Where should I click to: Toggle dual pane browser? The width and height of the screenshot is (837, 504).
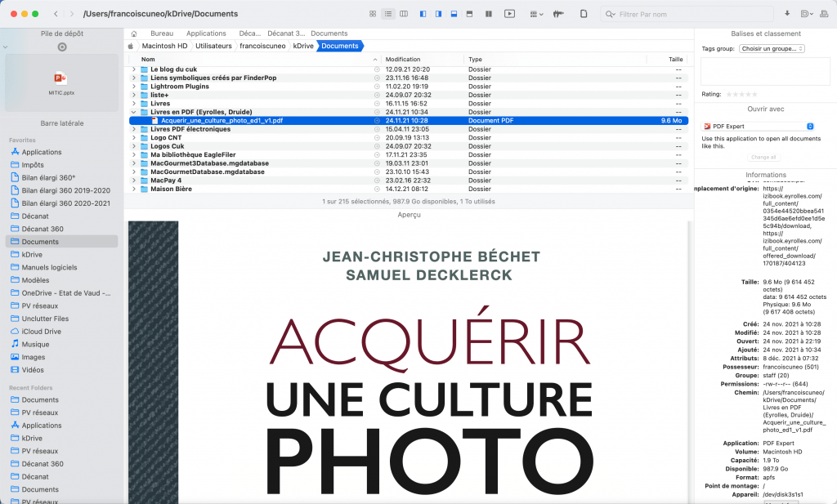pos(489,14)
